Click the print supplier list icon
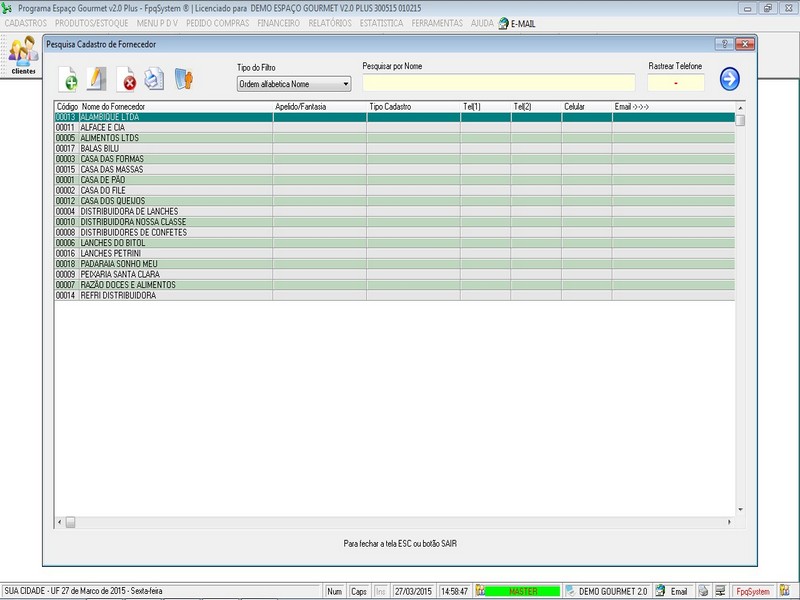 [x=153, y=79]
